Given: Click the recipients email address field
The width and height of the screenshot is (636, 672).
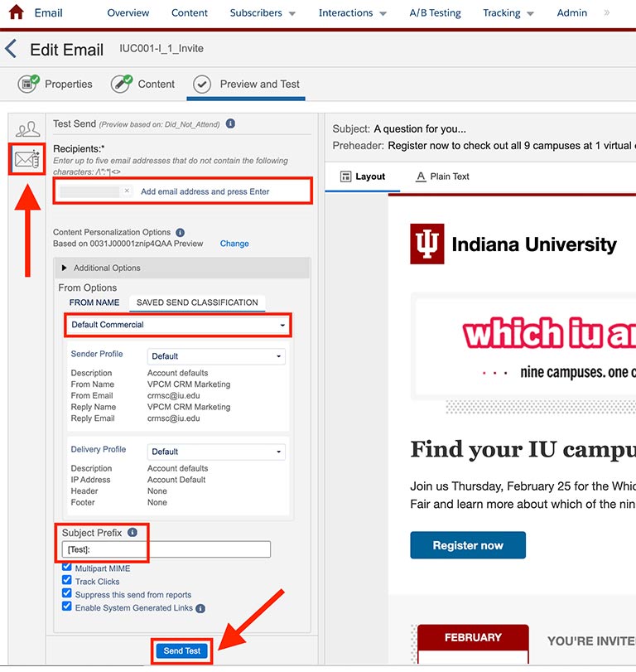Looking at the screenshot, I should click(x=183, y=191).
